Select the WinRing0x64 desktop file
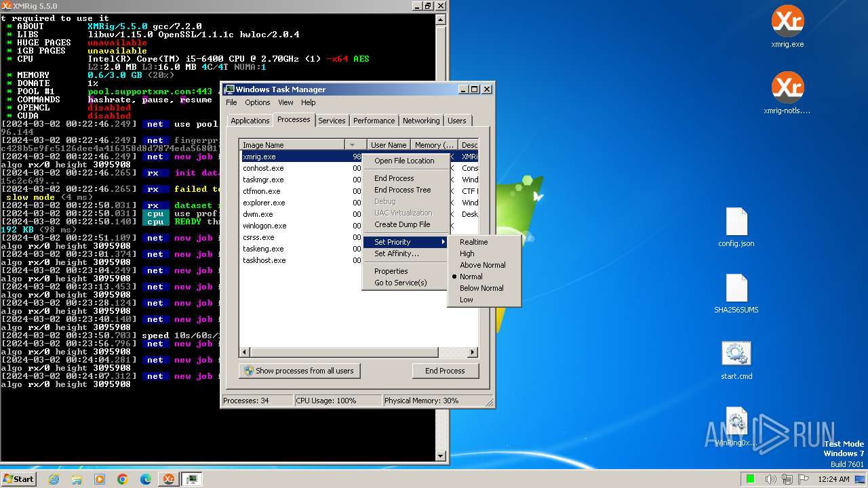The width and height of the screenshot is (868, 488). 736,427
